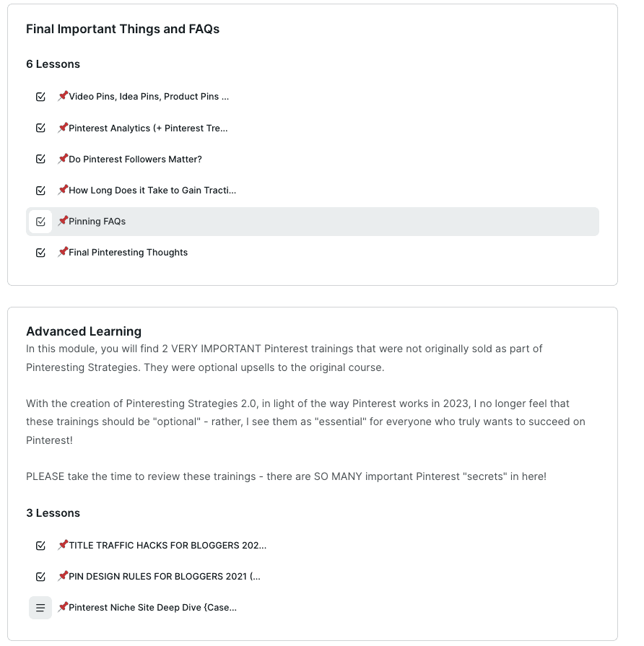Select the pushpin icon next to Do Pinterest Followers Matter
Screen dimensions: 644x646
(x=62, y=158)
